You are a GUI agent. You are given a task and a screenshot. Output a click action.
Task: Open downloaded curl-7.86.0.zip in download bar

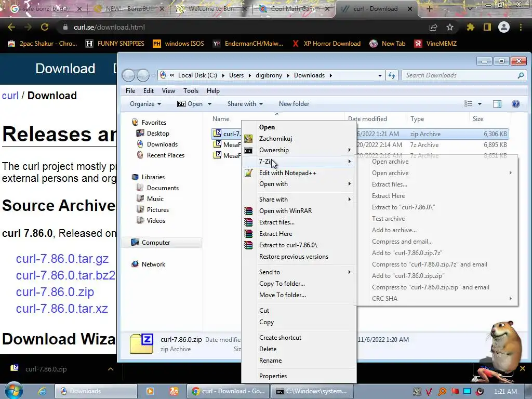pos(46,369)
